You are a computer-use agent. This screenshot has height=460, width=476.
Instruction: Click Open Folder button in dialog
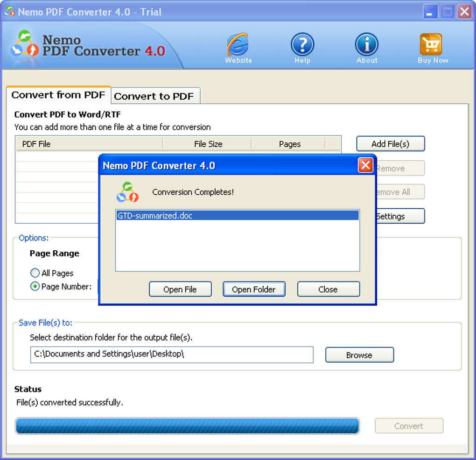pyautogui.click(x=254, y=289)
